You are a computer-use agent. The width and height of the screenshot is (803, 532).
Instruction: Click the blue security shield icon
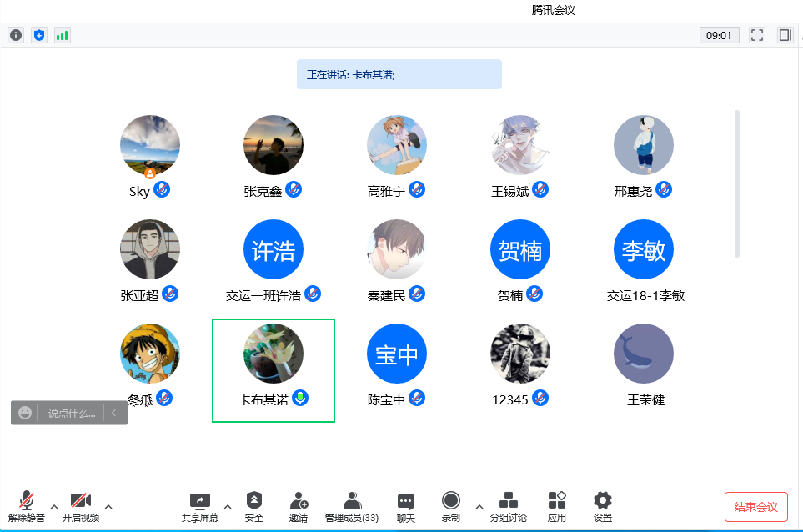pos(39,35)
